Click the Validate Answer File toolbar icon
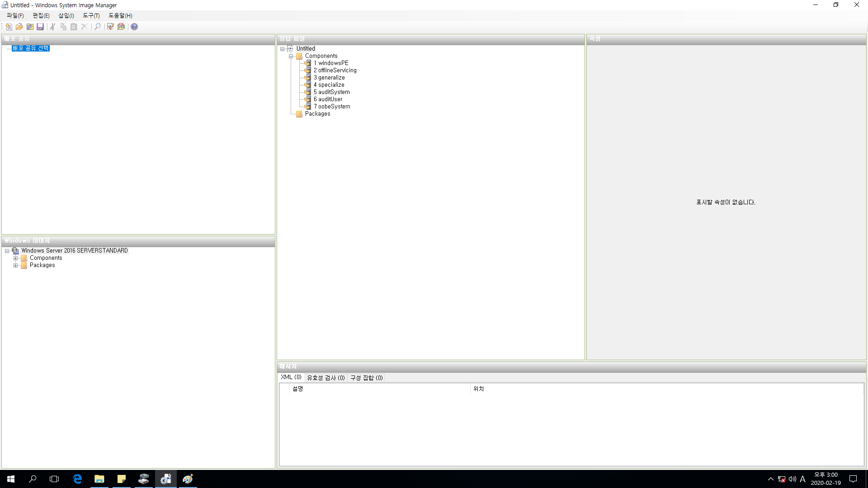The width and height of the screenshot is (868, 488). (x=110, y=27)
